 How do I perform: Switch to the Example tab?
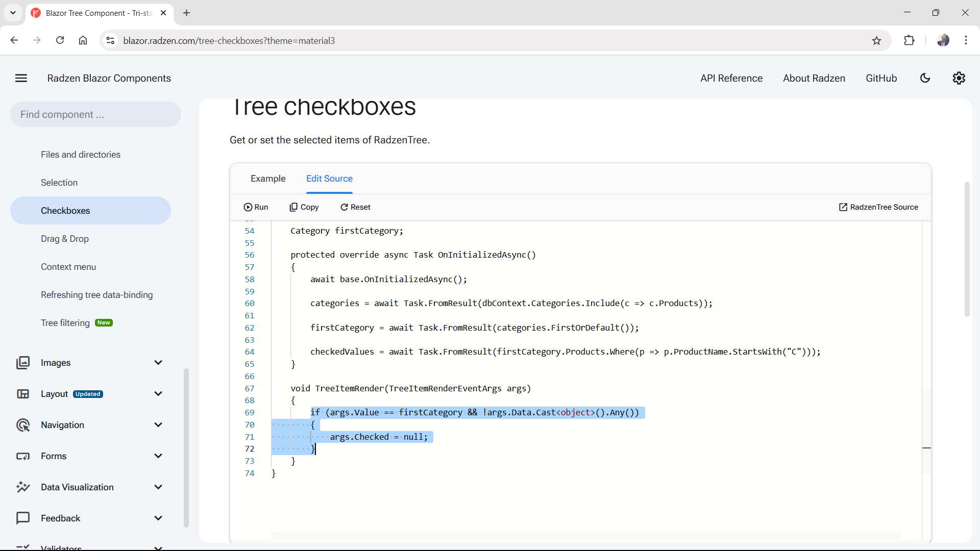pos(268,179)
